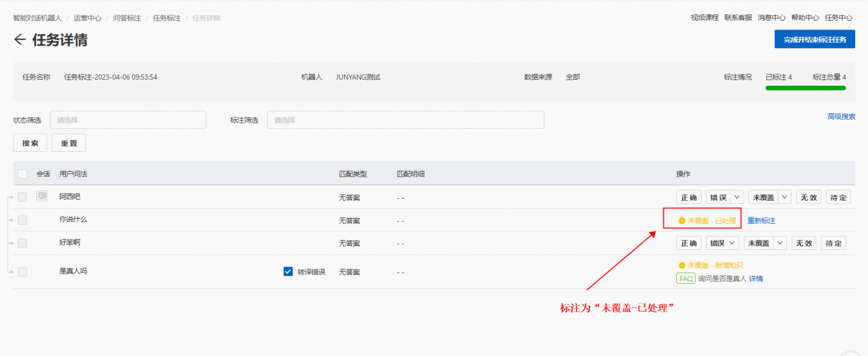Mark 阿西吧 as 待定
This screenshot has height=356, width=868.
click(x=839, y=197)
